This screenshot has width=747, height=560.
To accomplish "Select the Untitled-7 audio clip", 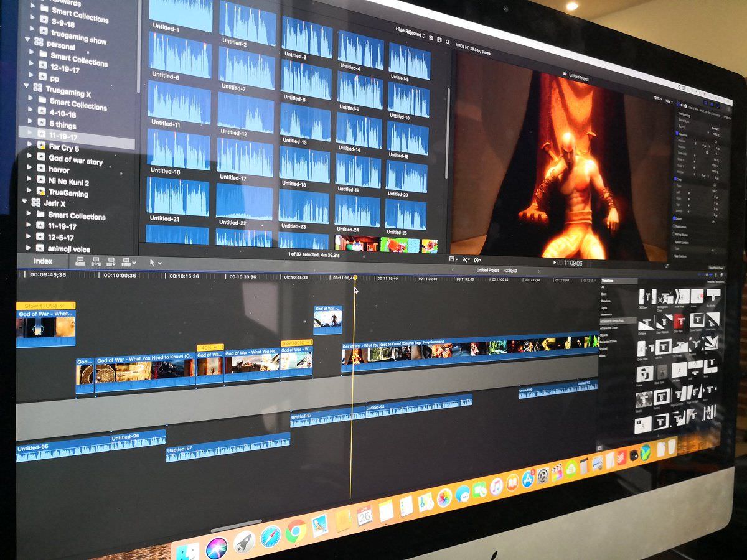I will (247, 67).
